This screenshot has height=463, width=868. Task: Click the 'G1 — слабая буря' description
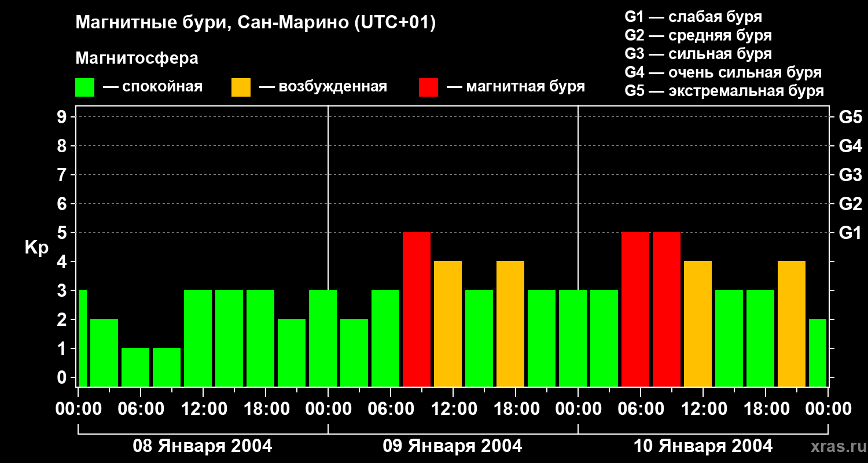pyautogui.click(x=693, y=17)
